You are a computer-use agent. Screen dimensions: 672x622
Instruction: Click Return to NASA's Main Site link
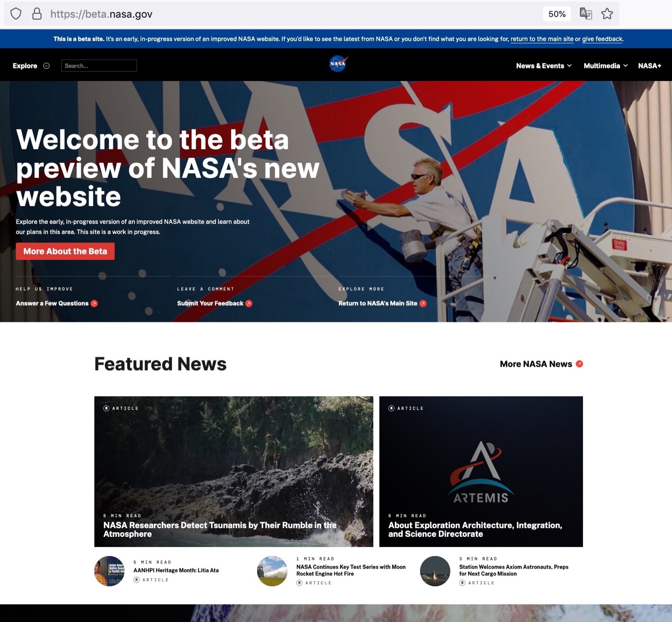tap(378, 303)
